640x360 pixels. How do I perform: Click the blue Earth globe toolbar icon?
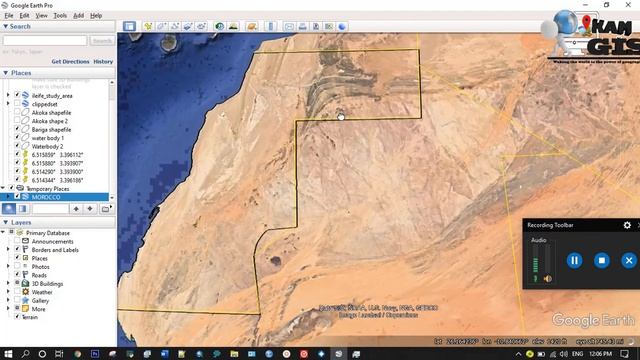pyautogui.click(x=342, y=27)
